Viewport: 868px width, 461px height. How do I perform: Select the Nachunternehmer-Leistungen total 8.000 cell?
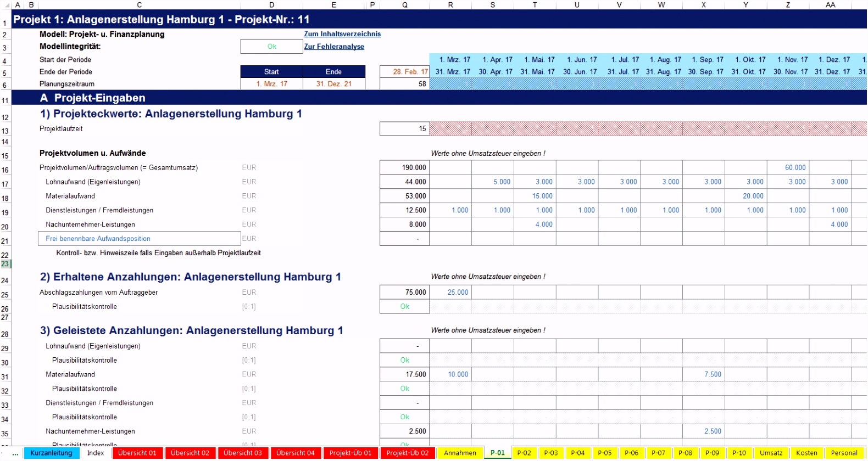[404, 224]
